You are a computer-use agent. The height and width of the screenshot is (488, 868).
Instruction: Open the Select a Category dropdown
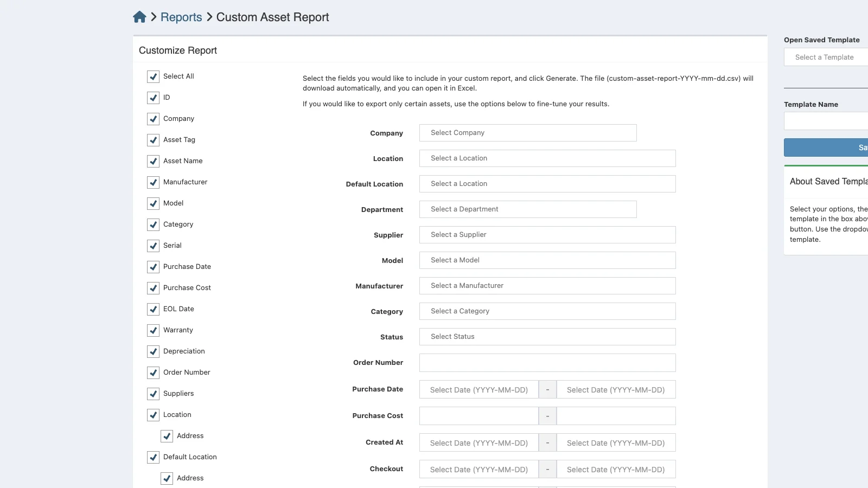pos(547,311)
